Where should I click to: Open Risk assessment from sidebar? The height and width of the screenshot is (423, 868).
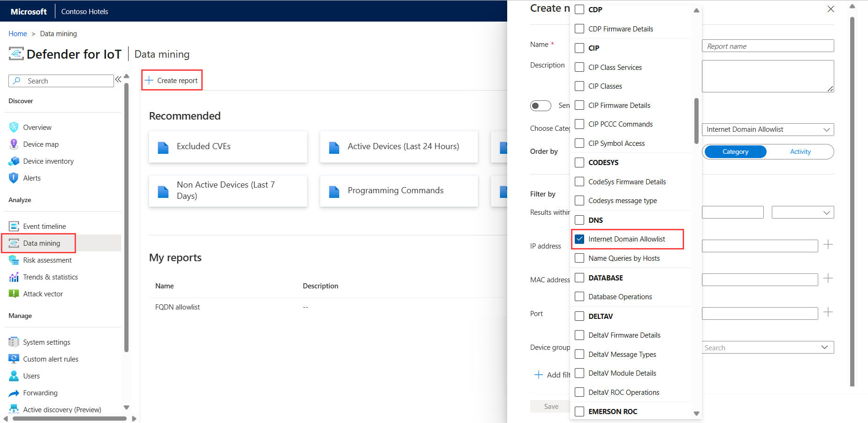[47, 260]
